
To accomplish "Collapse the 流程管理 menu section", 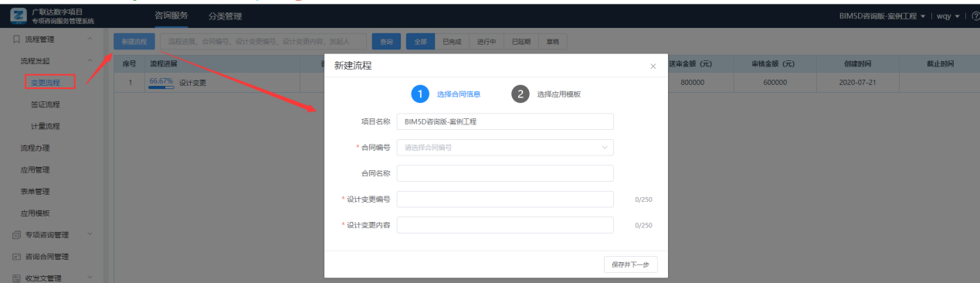I will coord(90,39).
